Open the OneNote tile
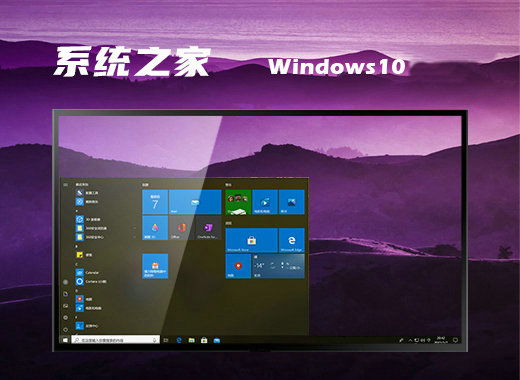Image resolution: width=520 pixels, height=380 pixels. tap(209, 228)
